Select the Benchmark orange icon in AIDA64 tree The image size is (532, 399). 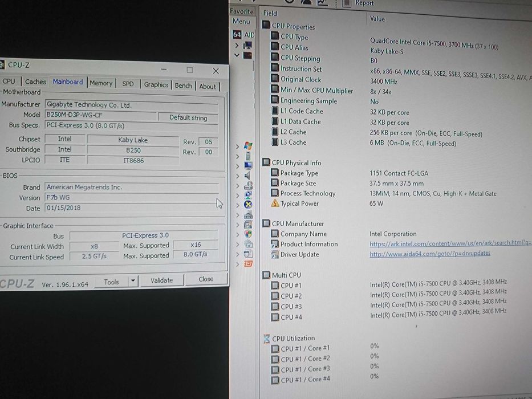point(248,263)
